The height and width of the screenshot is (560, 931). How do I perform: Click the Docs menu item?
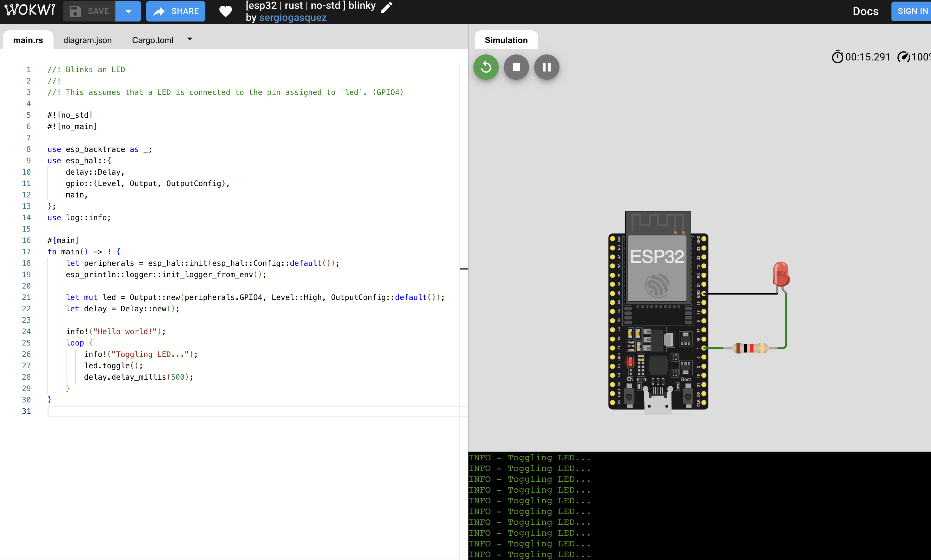pos(866,11)
